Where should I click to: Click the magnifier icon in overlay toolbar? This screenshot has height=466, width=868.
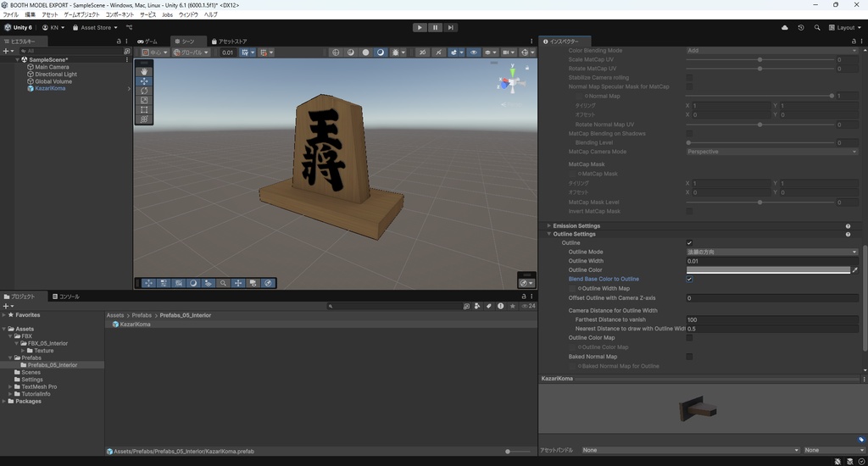tap(223, 283)
